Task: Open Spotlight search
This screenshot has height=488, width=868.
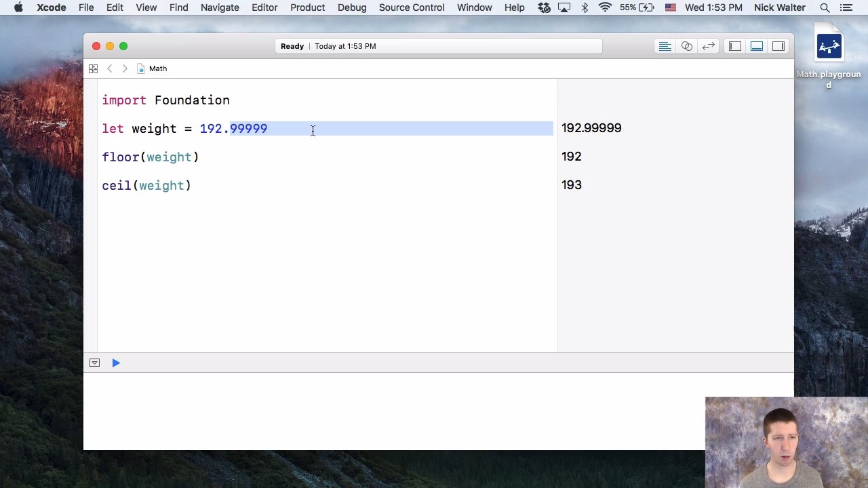Action: pyautogui.click(x=825, y=7)
